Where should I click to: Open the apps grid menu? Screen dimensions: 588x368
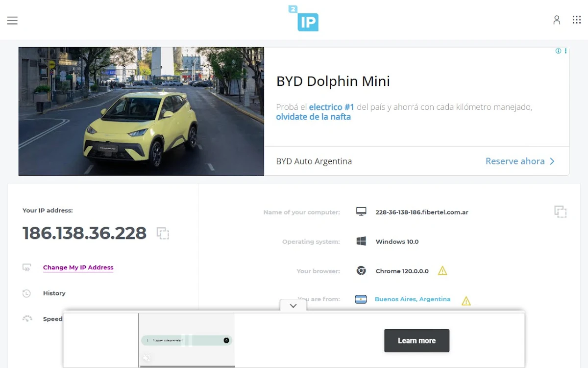click(x=577, y=20)
